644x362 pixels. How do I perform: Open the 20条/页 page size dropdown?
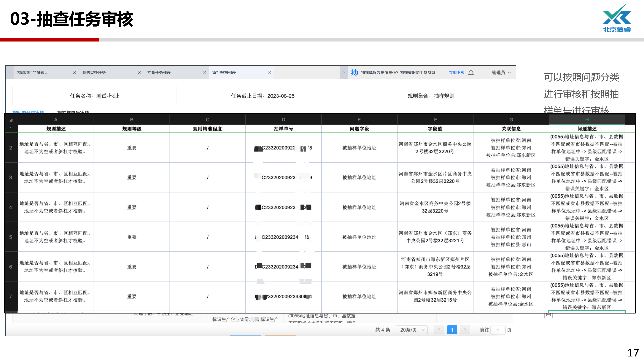(411, 330)
